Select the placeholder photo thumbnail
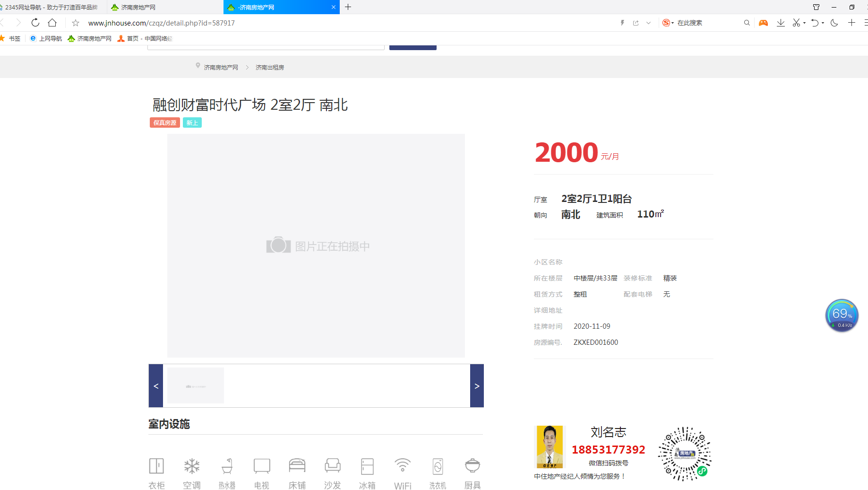The image size is (868, 490). coord(196,385)
